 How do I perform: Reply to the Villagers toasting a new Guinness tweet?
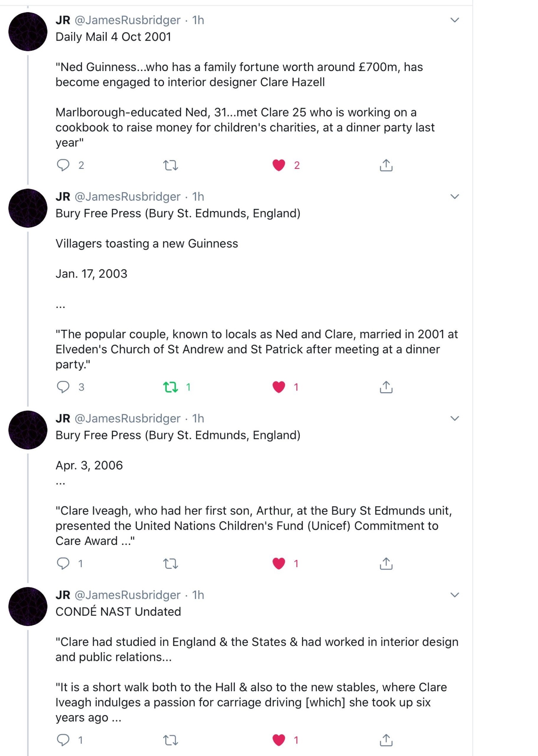point(63,387)
